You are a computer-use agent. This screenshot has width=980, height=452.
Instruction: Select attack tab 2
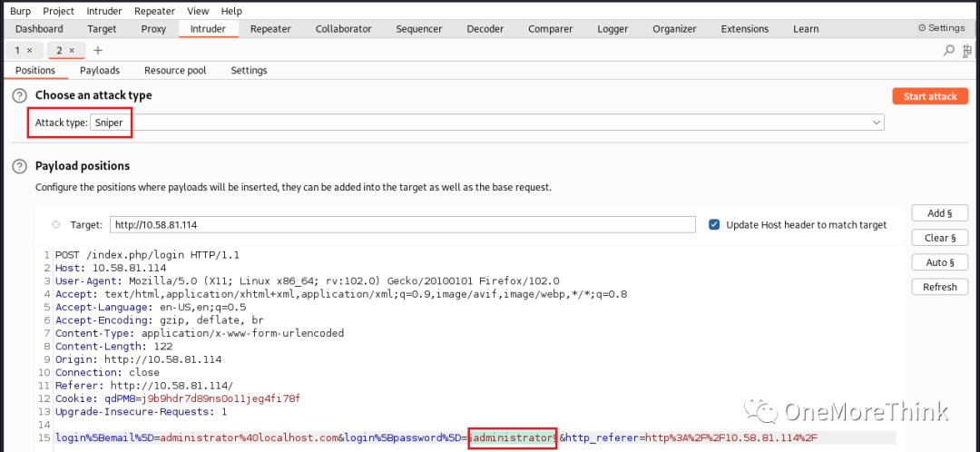(x=59, y=51)
